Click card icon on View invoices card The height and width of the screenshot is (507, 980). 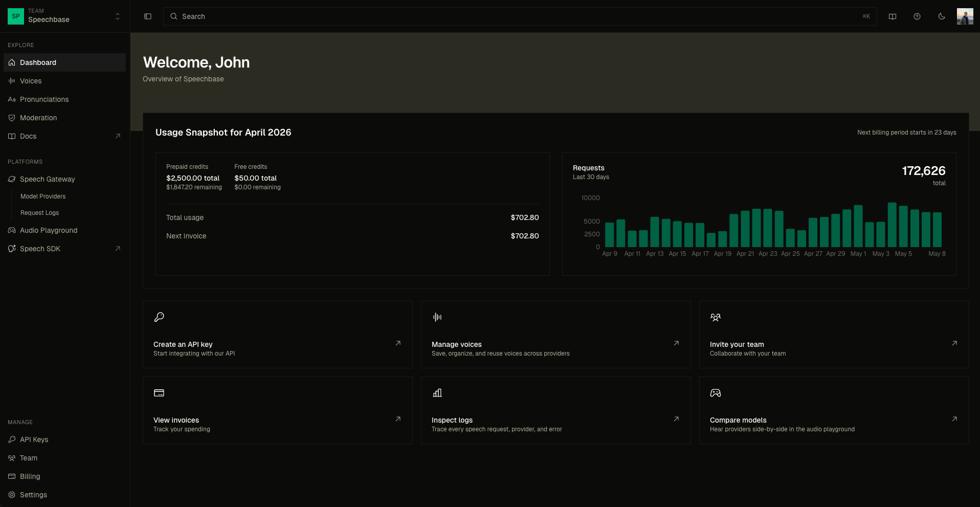(159, 393)
